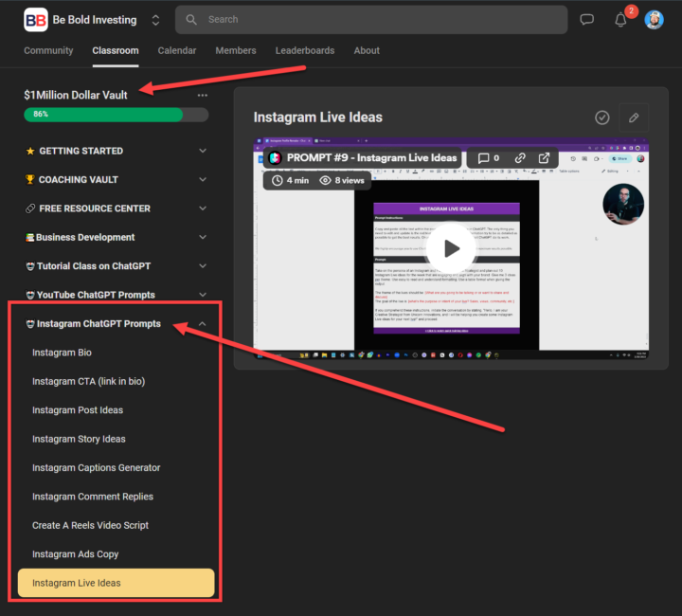Open the chat messages icon
The width and height of the screenshot is (682, 616).
(x=587, y=19)
